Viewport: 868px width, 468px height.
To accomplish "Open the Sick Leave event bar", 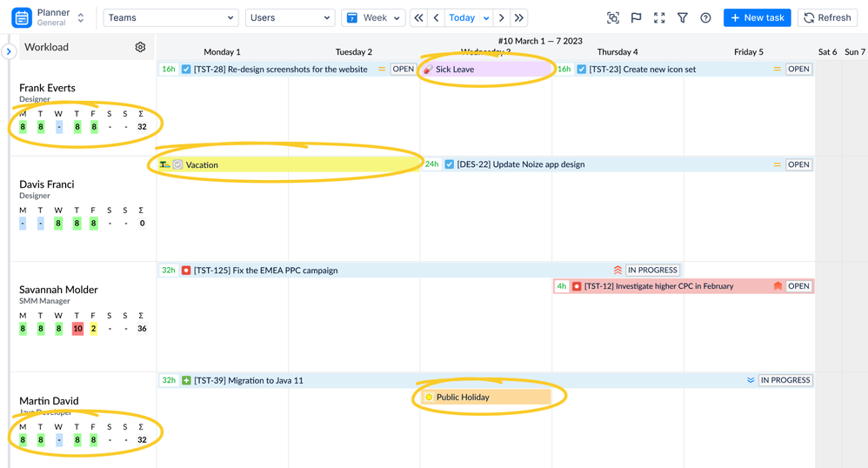I will coord(486,70).
